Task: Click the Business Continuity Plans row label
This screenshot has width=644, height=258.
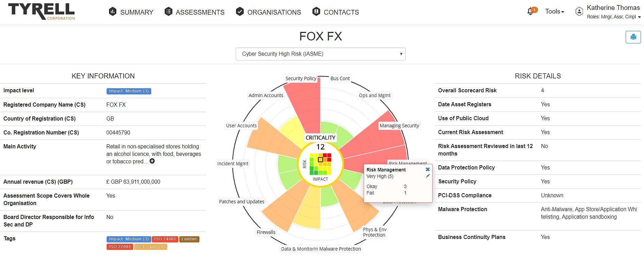Action: (x=471, y=237)
